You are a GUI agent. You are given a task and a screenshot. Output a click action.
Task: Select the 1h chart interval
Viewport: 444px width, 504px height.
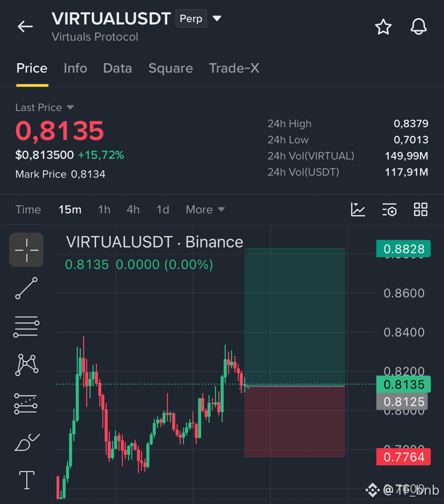point(104,209)
